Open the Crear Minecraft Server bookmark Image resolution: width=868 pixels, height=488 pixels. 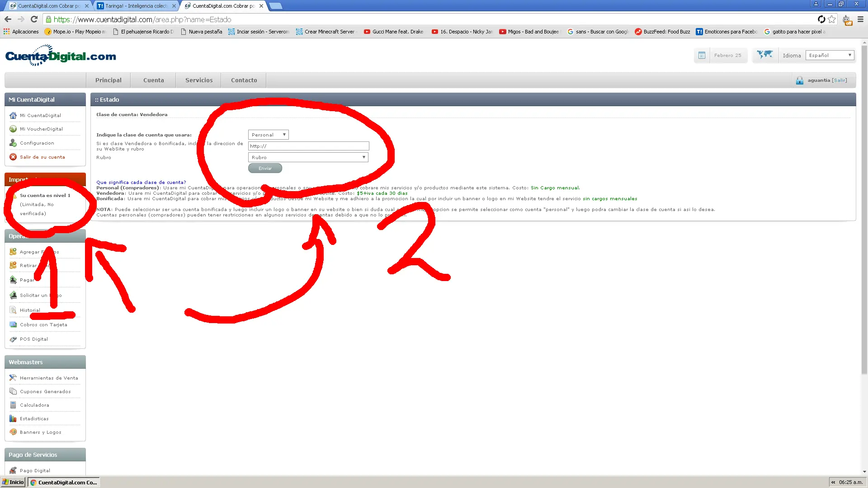click(326, 32)
